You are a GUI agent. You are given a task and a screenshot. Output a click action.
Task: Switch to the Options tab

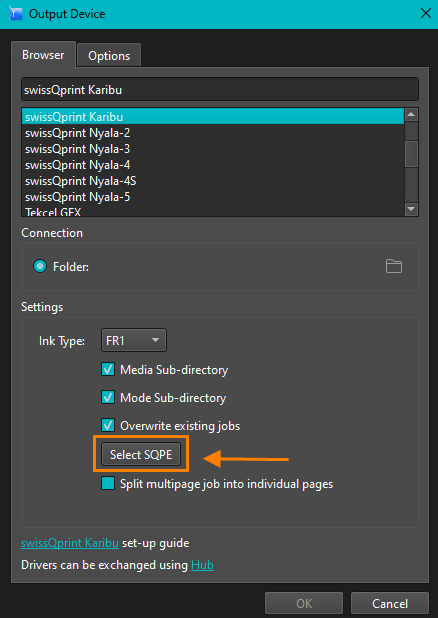pyautogui.click(x=109, y=56)
